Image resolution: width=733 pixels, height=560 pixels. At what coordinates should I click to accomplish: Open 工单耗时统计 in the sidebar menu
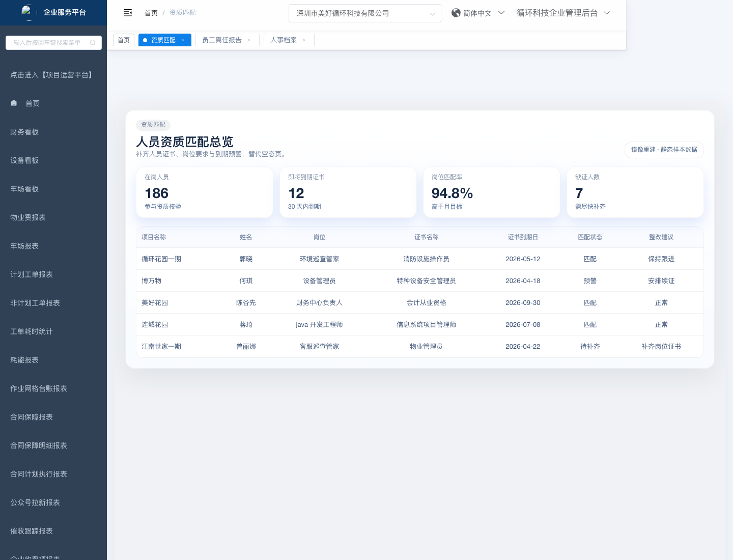[32, 331]
